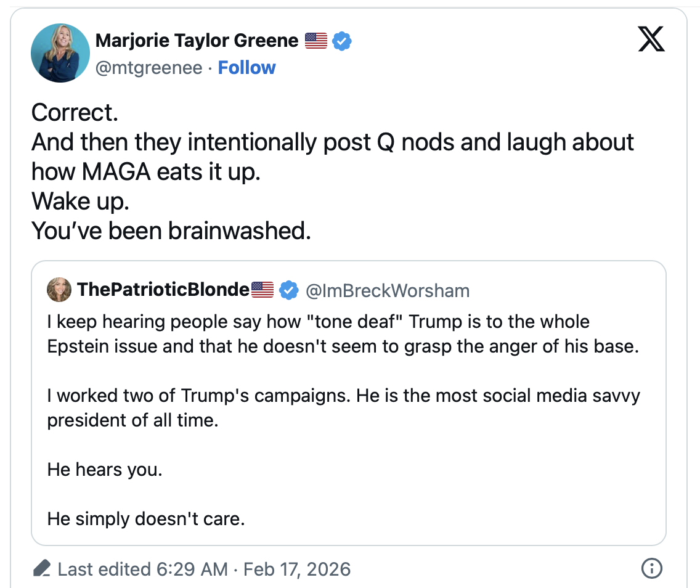Click Marjorie Taylor Greene's verified badge
Viewport: 700px width, 588px height.
point(342,41)
